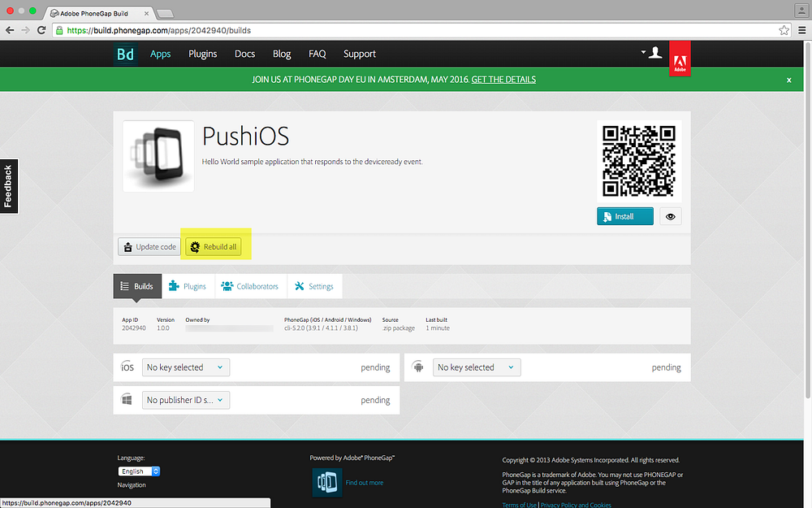Click the Terms of Use link
This screenshot has height=508, width=812.
[520, 505]
